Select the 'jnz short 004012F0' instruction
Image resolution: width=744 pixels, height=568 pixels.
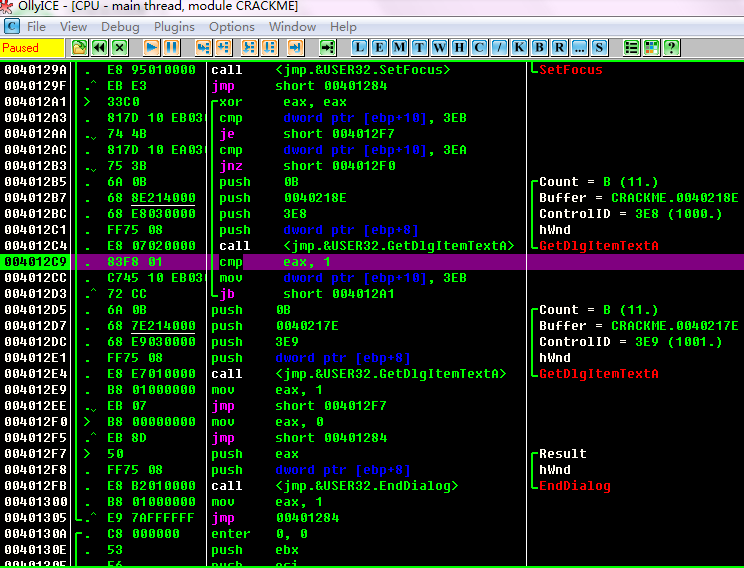pyautogui.click(x=307, y=166)
